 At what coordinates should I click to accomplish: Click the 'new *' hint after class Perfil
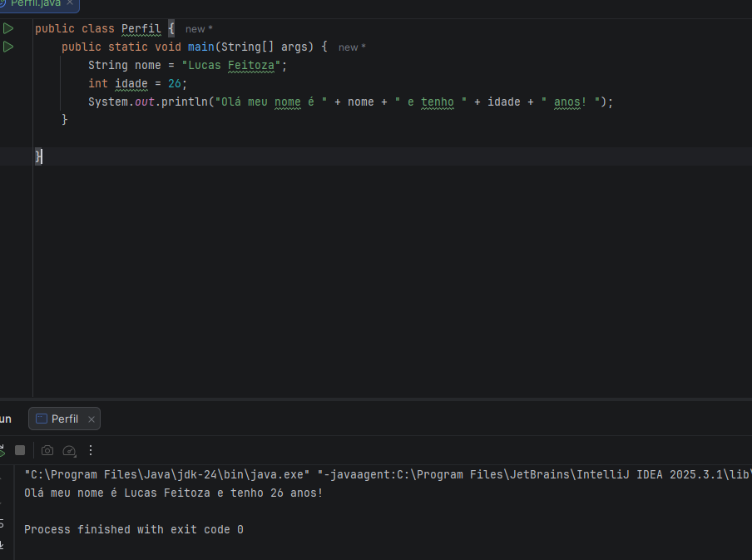pos(199,29)
